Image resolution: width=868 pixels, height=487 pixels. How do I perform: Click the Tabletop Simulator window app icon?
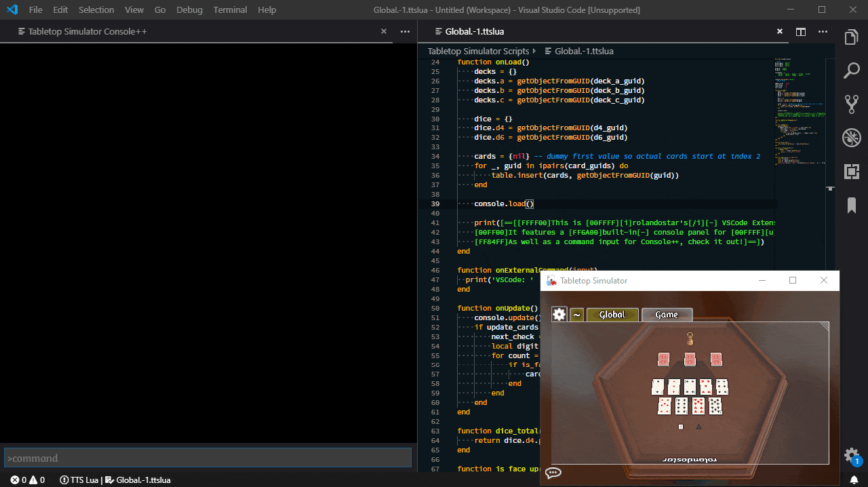pyautogui.click(x=552, y=281)
